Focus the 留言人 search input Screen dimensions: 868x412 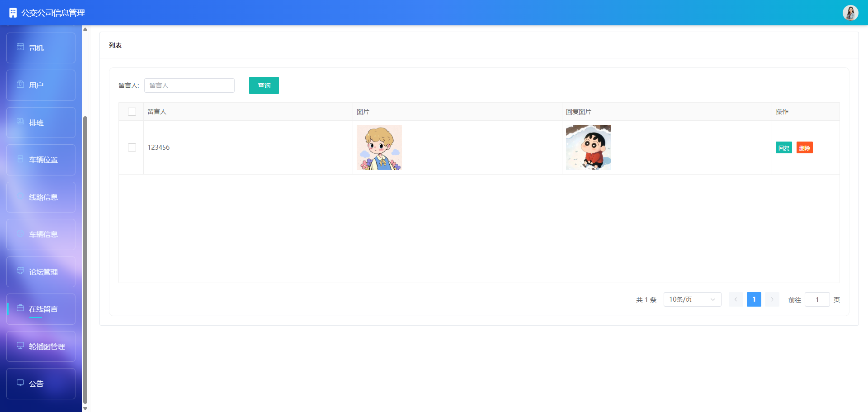point(189,85)
